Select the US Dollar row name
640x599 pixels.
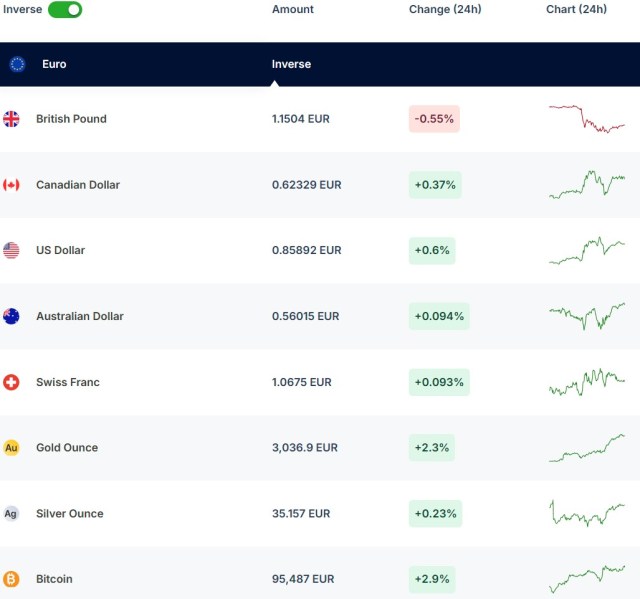pyautogui.click(x=60, y=250)
